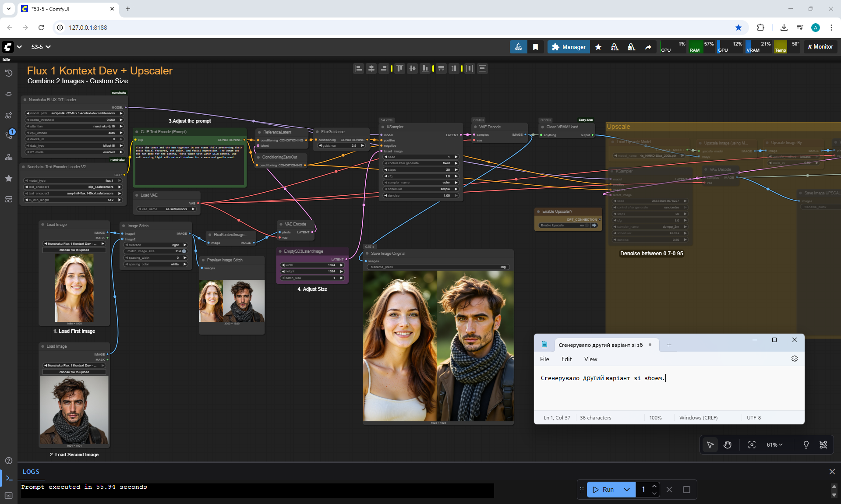Click the Manager button

point(569,47)
